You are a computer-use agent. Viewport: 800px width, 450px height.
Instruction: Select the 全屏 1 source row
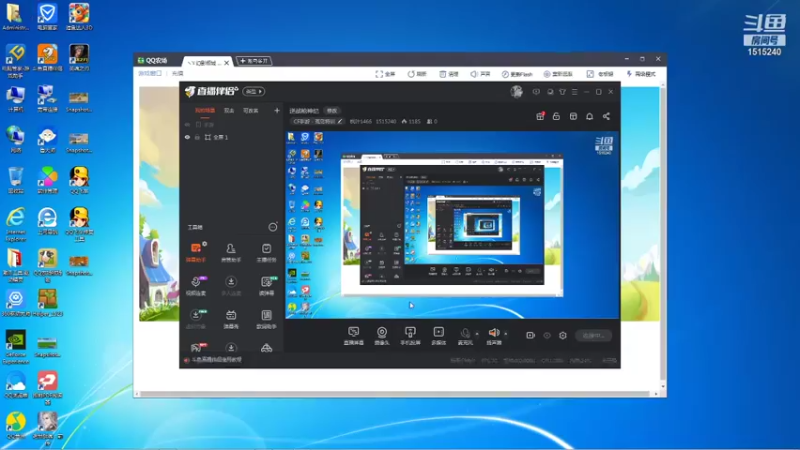coord(232,137)
